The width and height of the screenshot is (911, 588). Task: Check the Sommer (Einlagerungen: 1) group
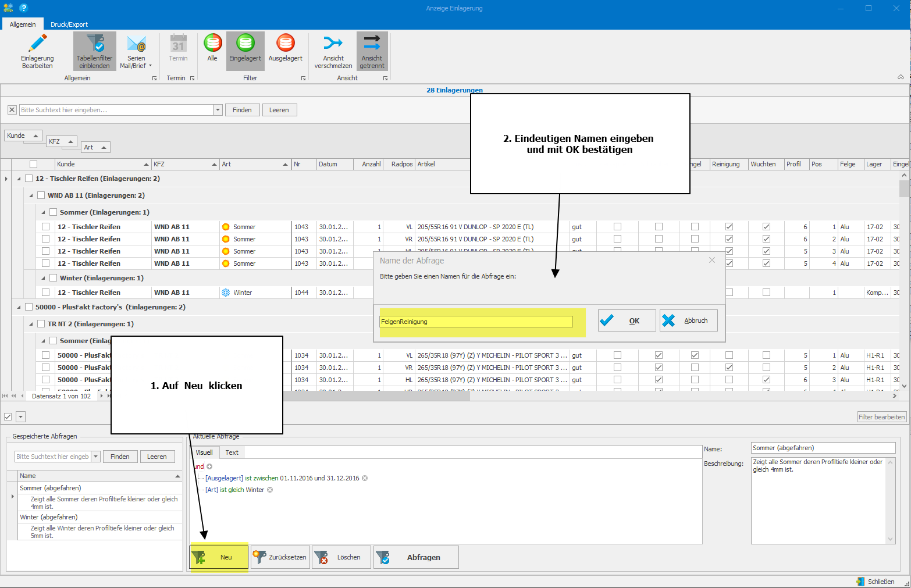tap(53, 212)
